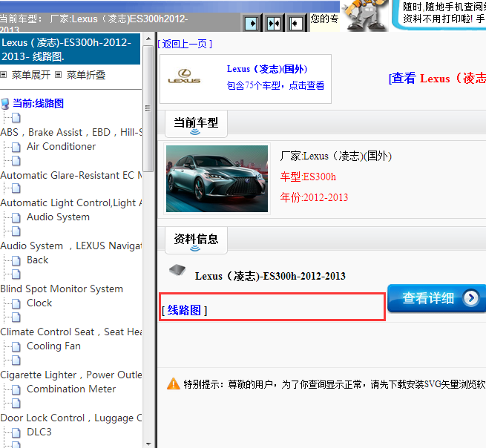Click the Lexus ES300h car photo
The width and height of the screenshot is (486, 448).
217,179
